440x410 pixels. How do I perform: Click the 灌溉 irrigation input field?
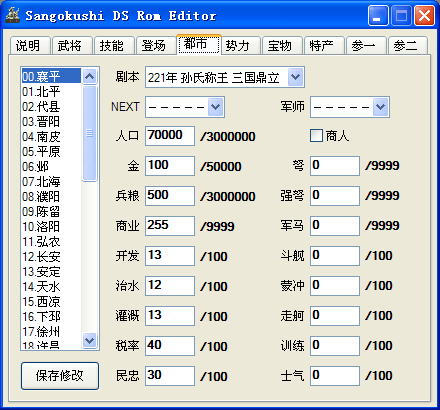pos(170,316)
